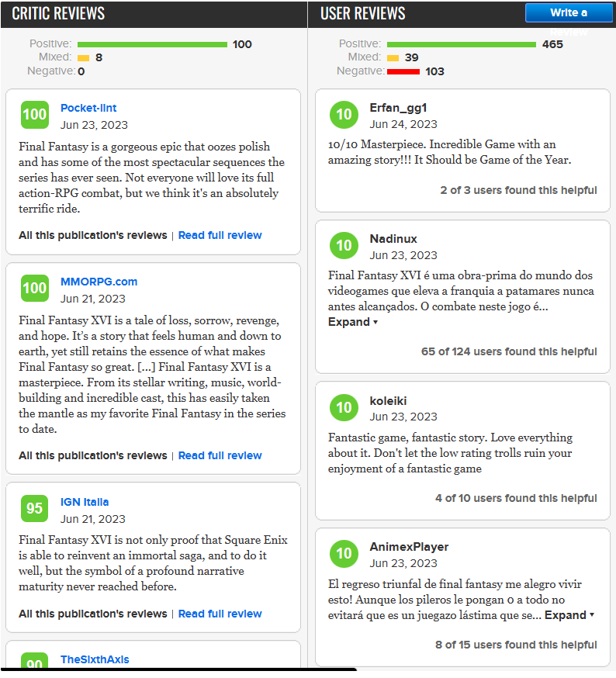
Task: Click the red Negative user reviews bar
Action: (x=403, y=71)
